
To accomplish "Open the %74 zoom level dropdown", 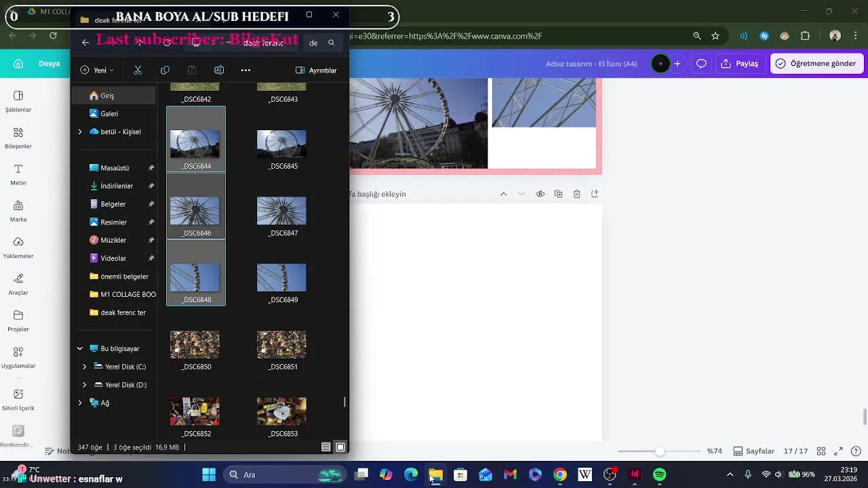I will (714, 451).
